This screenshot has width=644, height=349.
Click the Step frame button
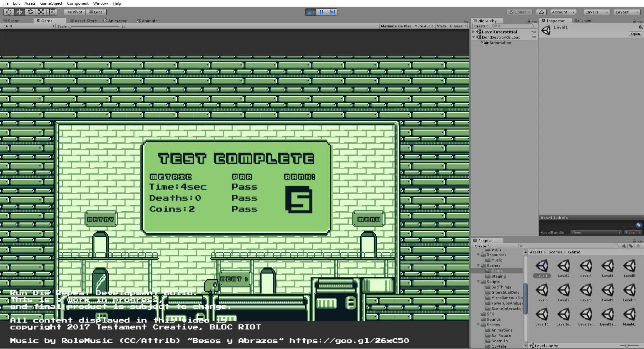[x=332, y=12]
